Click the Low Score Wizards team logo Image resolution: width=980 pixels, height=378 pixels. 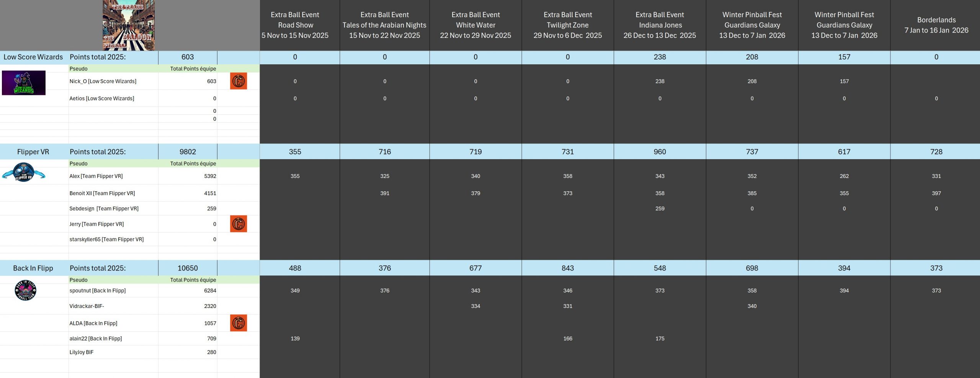pos(24,83)
